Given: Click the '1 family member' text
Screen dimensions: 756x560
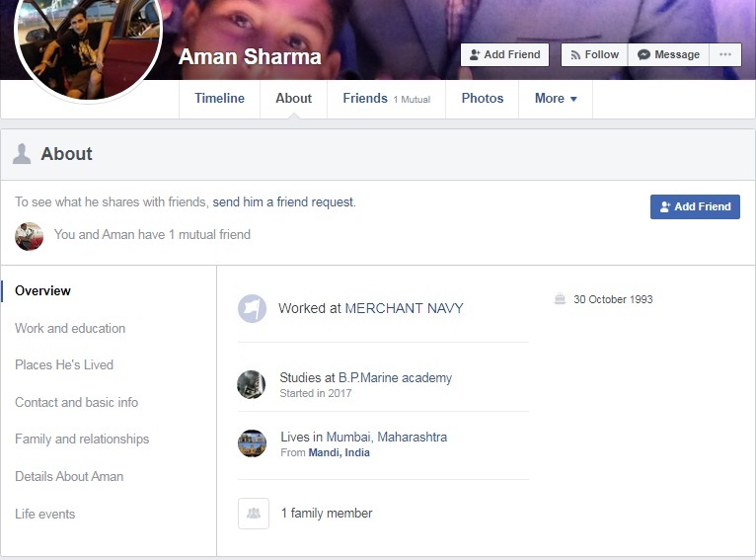Looking at the screenshot, I should pyautogui.click(x=327, y=514).
